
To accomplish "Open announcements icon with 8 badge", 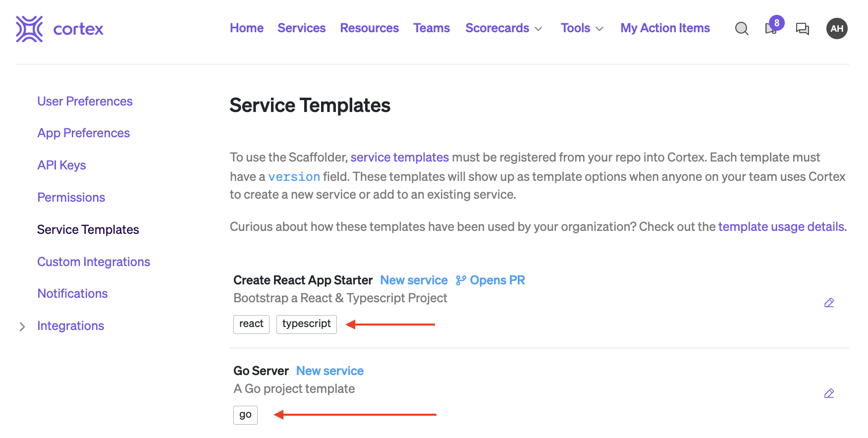I will [774, 26].
